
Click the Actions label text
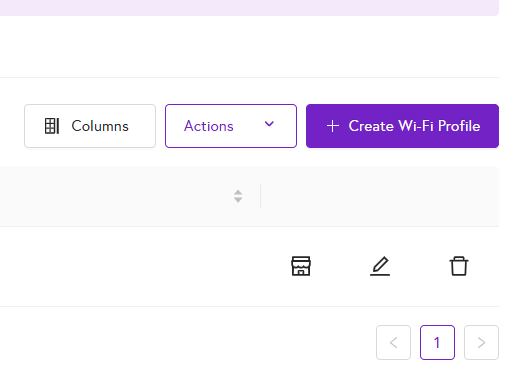(209, 126)
